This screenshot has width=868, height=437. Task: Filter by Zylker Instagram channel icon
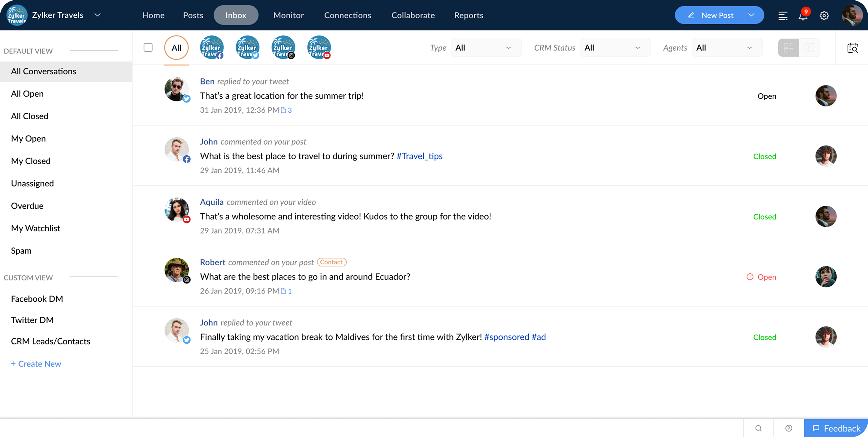(283, 47)
